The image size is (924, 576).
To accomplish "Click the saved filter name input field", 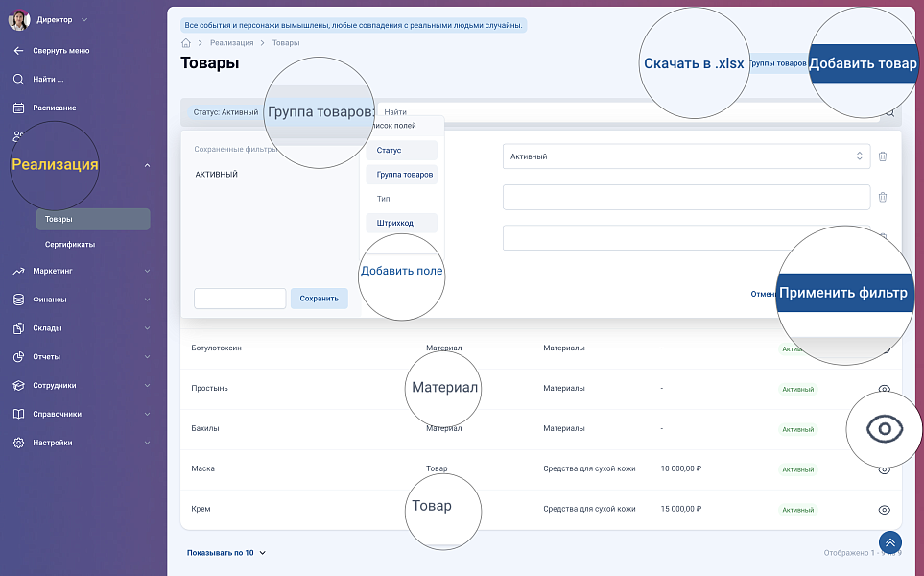I will tap(240, 299).
